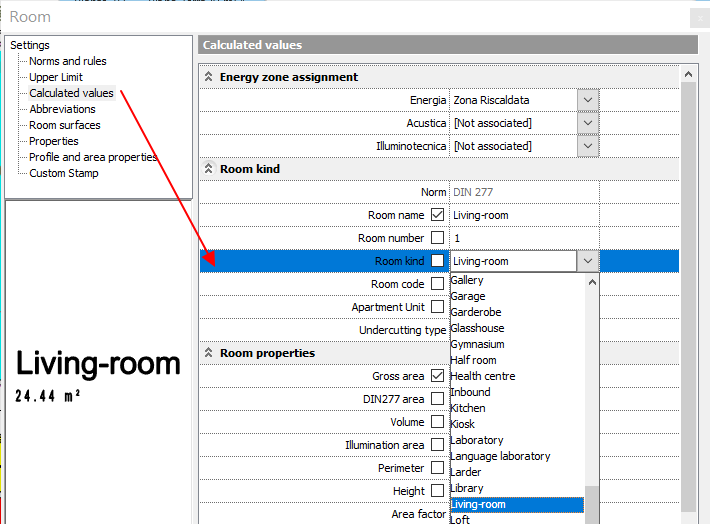This screenshot has width=710, height=524.
Task: Collapse the Room properties section
Action: click(x=209, y=353)
